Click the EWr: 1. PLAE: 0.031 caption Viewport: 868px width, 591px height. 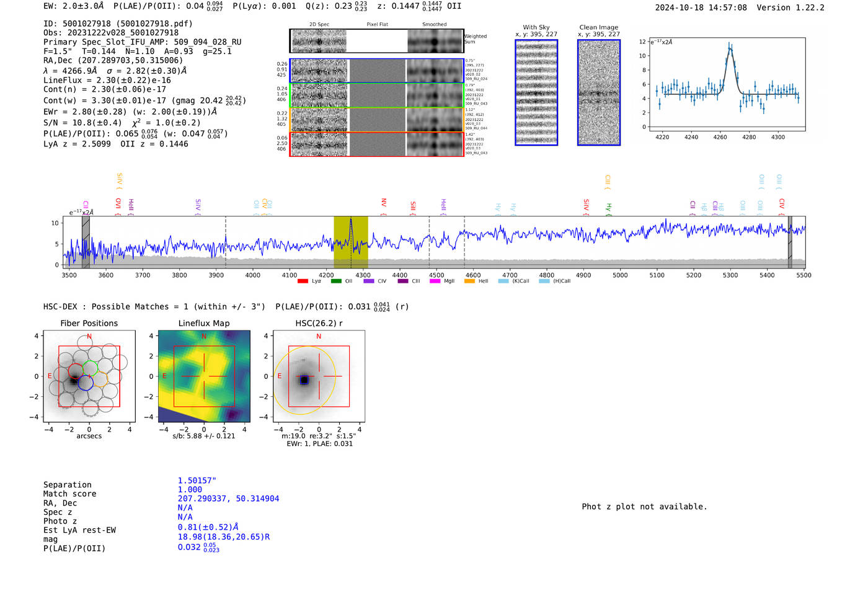point(319,444)
